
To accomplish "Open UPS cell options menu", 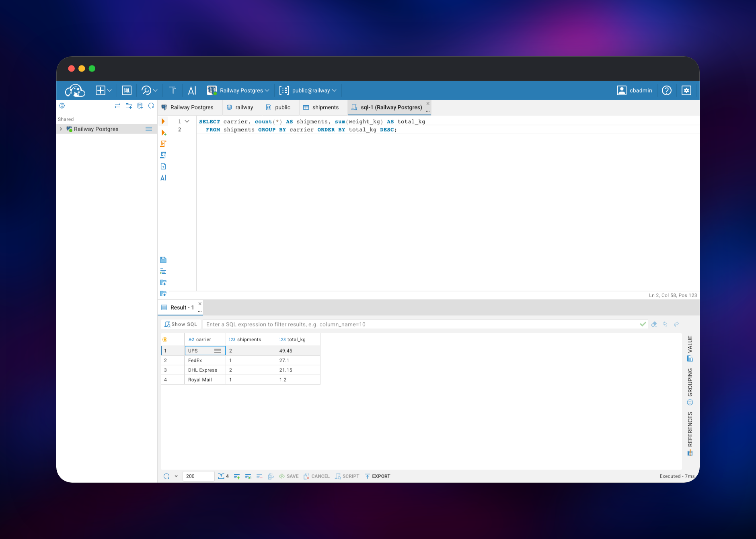I will [x=218, y=351].
